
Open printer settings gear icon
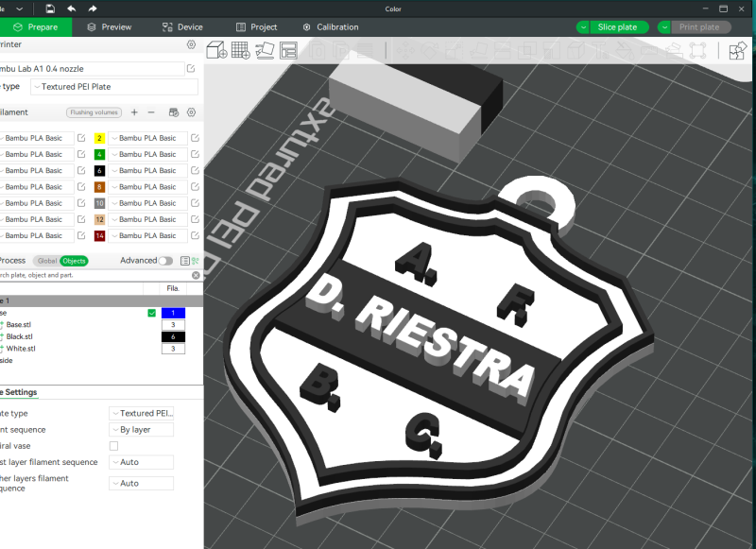coord(192,44)
